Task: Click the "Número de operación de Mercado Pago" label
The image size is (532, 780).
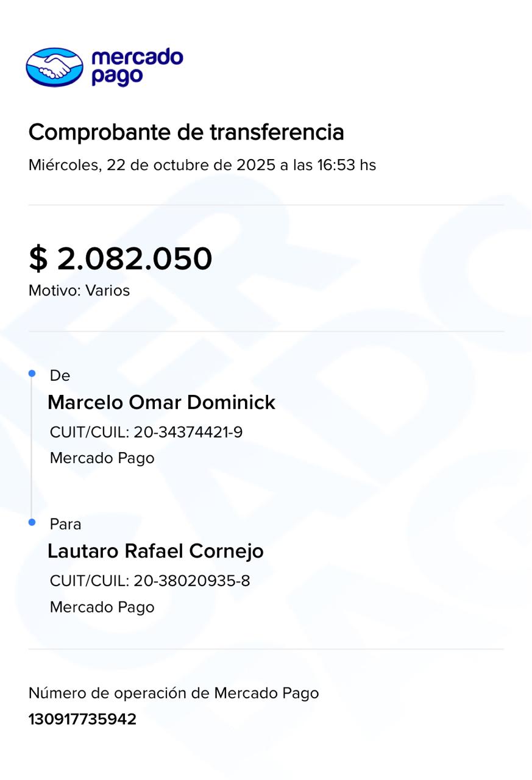Action: coord(174,693)
